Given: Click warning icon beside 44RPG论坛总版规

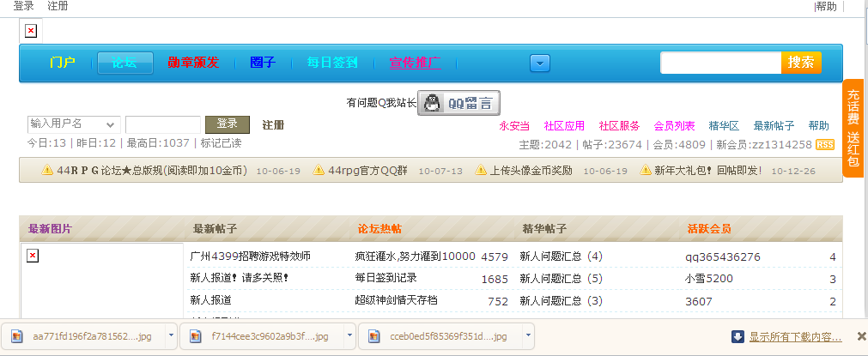Looking at the screenshot, I should (x=47, y=170).
